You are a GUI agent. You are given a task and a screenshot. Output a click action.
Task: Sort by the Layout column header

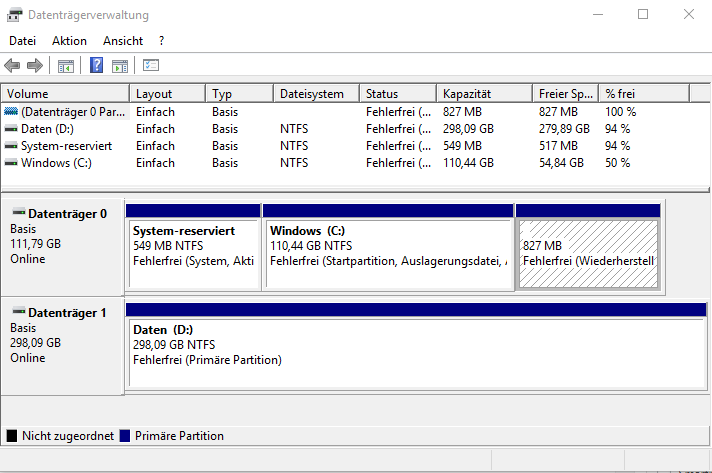[x=168, y=94]
